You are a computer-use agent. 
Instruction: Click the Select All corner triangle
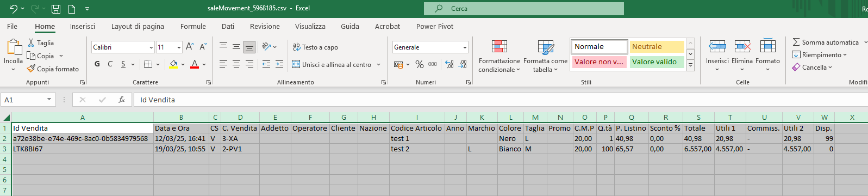pos(6,117)
